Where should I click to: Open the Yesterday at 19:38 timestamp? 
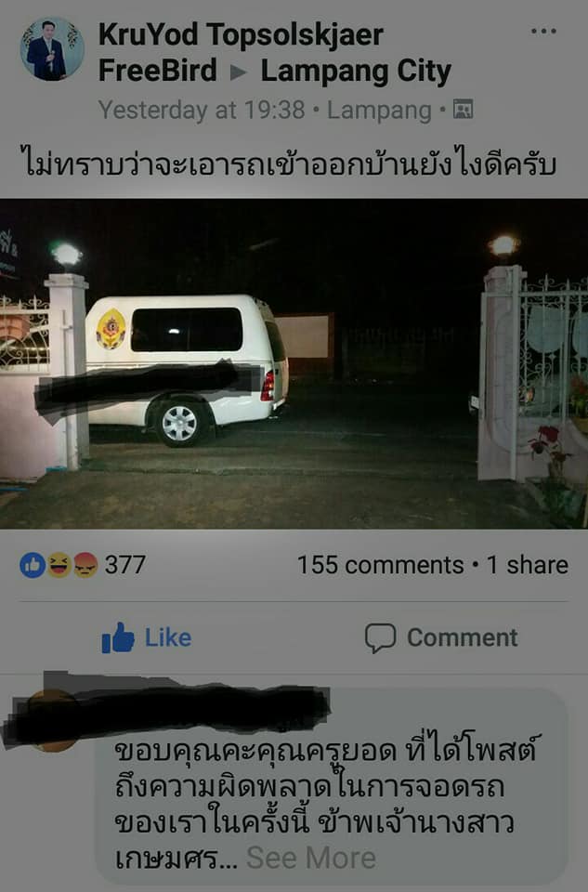point(202,110)
